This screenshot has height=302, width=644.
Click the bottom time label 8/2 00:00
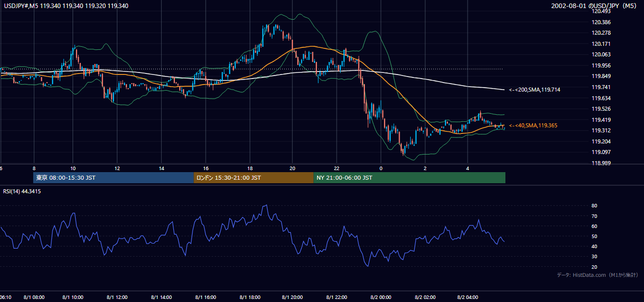point(381,297)
